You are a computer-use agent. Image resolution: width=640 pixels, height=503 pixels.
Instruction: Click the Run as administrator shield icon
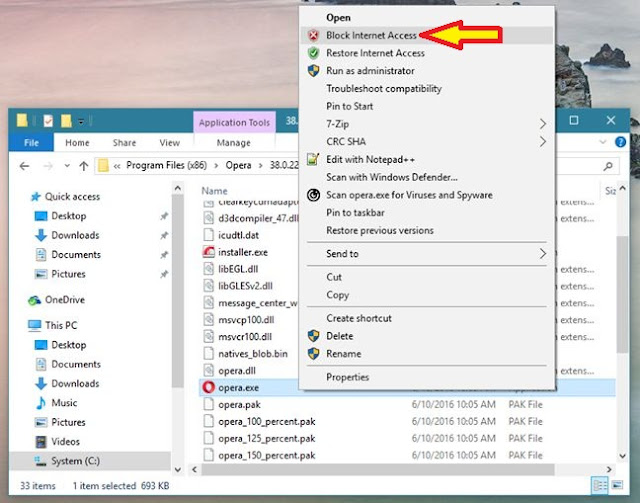tap(313, 71)
